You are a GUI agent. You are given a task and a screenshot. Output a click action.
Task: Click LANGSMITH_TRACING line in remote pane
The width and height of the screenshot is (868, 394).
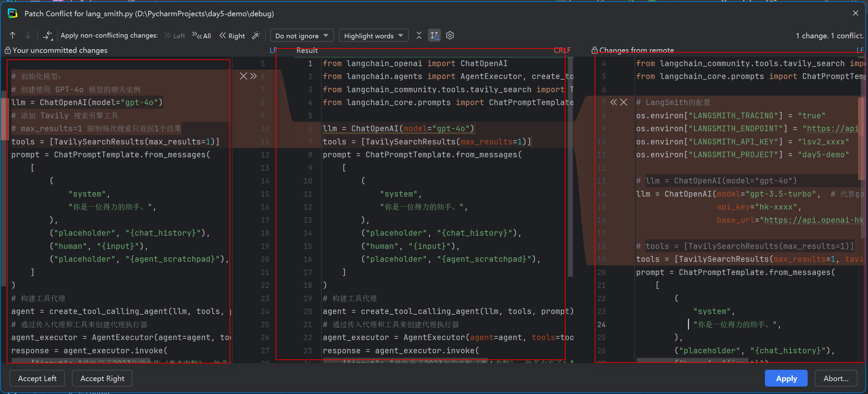click(731, 116)
